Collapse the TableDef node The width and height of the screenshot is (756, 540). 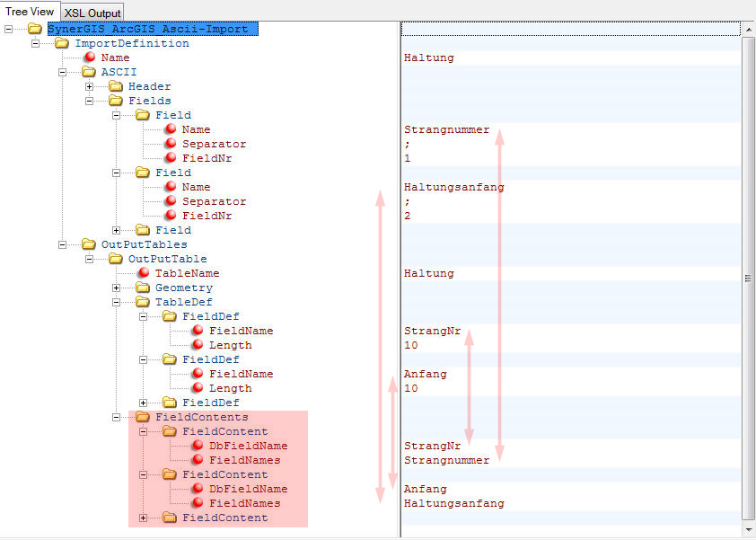pos(117,302)
